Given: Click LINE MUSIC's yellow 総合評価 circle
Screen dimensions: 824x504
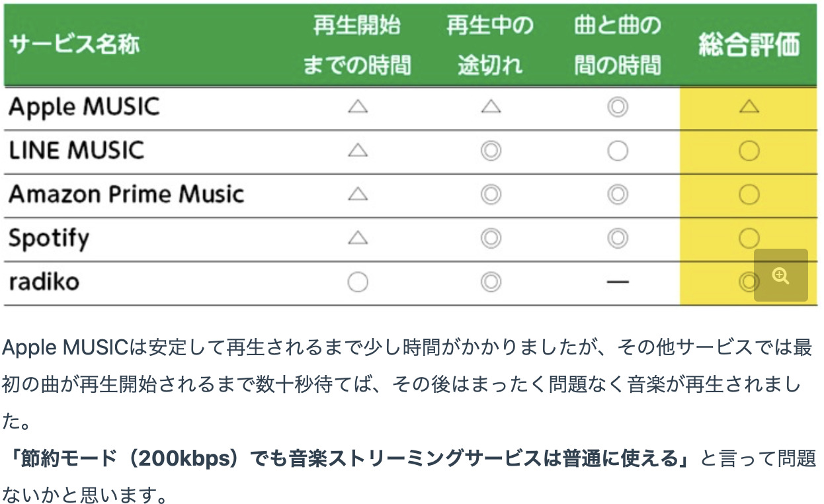Looking at the screenshot, I should coord(749,151).
